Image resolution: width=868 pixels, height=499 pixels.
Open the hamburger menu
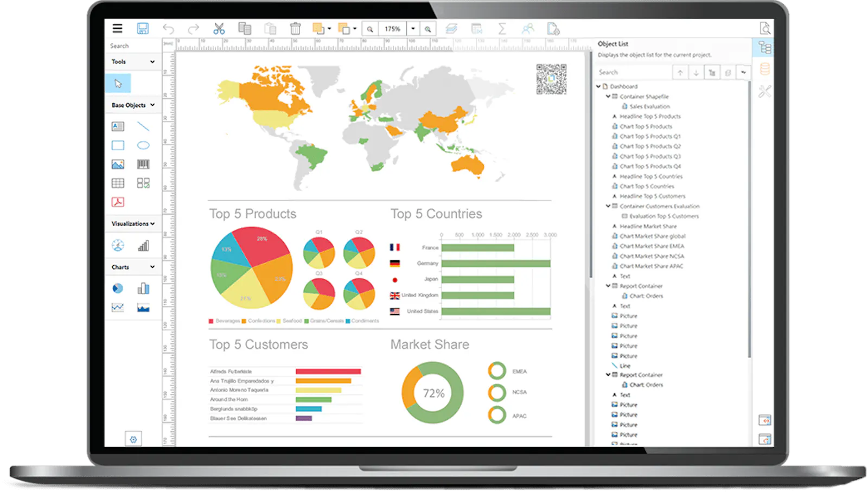[117, 28]
